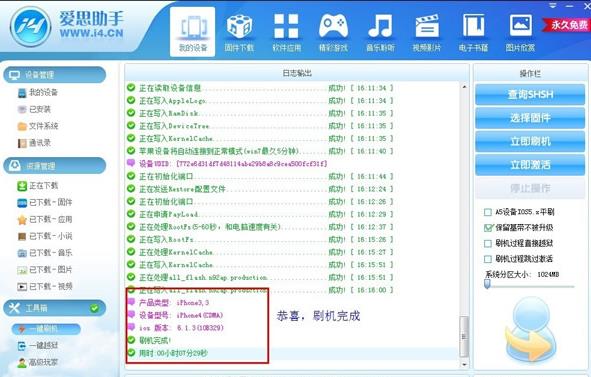Image resolution: width=591 pixels, height=377 pixels.
Task: Enable the 刷机过程跳过激活 checkbox
Action: click(488, 259)
